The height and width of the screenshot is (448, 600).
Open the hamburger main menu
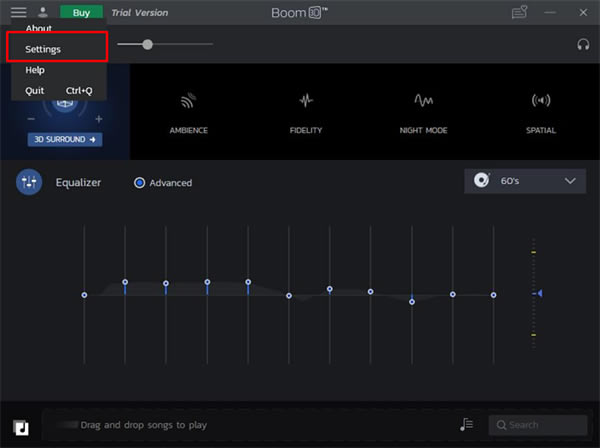point(19,13)
